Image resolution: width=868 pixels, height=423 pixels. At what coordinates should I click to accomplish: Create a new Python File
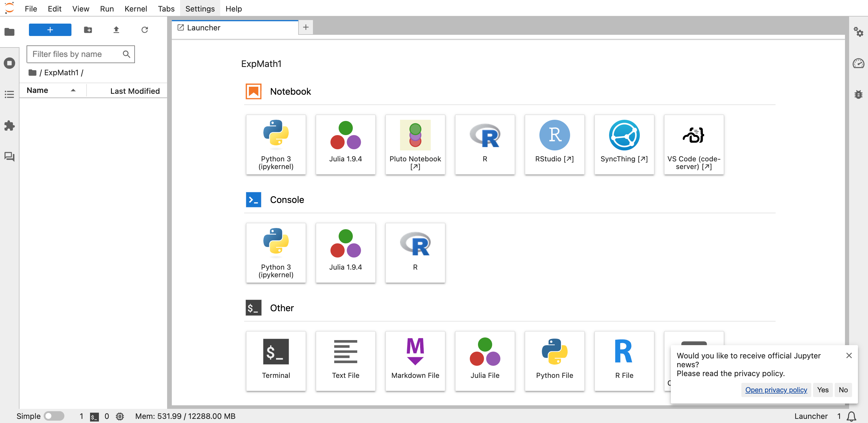coord(554,361)
